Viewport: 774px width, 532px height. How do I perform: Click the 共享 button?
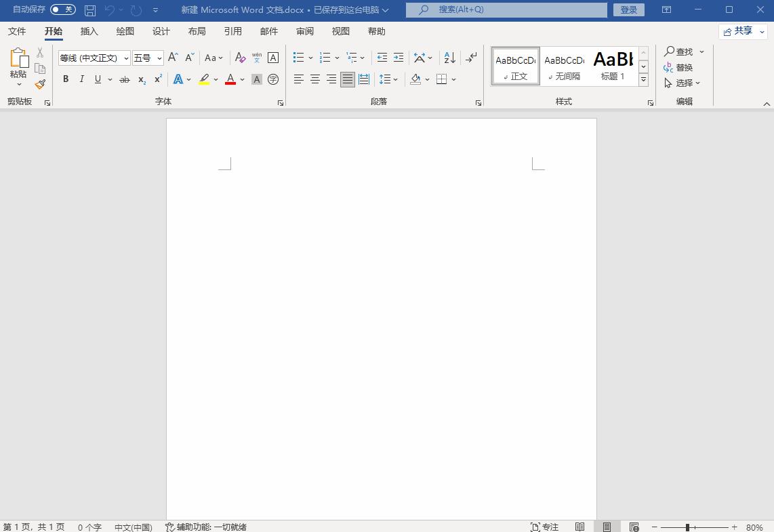[741, 30]
